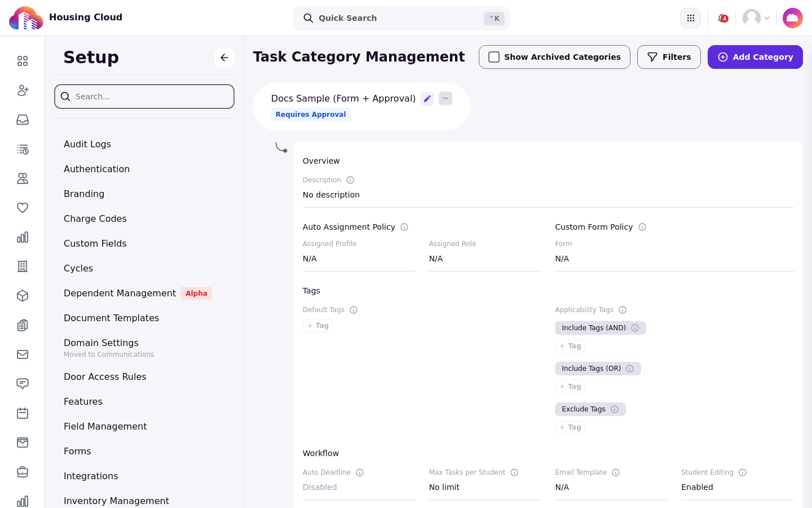Open the calendar sidebar icon
This screenshot has width=812, height=508.
click(x=23, y=413)
